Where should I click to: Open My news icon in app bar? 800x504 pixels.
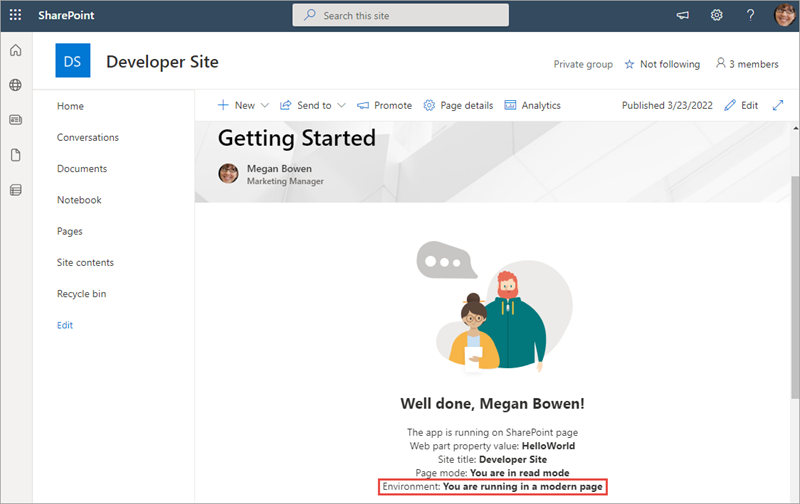[16, 120]
